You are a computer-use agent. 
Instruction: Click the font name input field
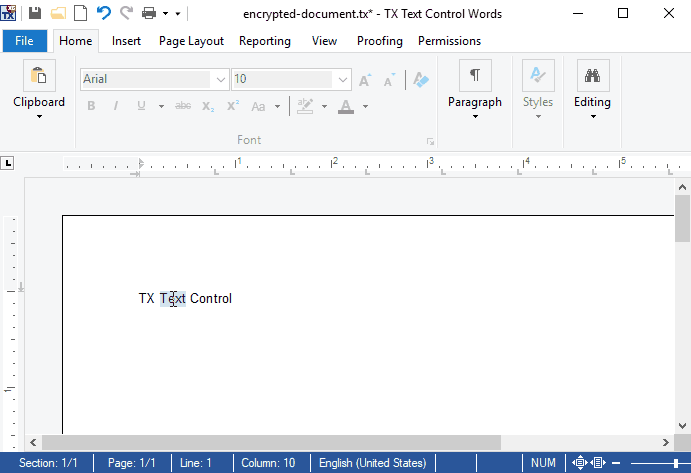(145, 79)
